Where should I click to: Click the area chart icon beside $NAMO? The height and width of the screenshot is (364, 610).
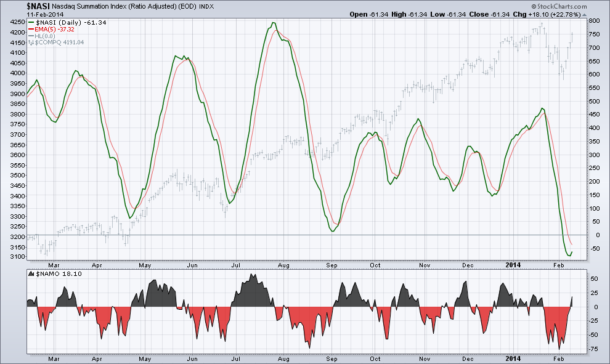click(x=31, y=274)
